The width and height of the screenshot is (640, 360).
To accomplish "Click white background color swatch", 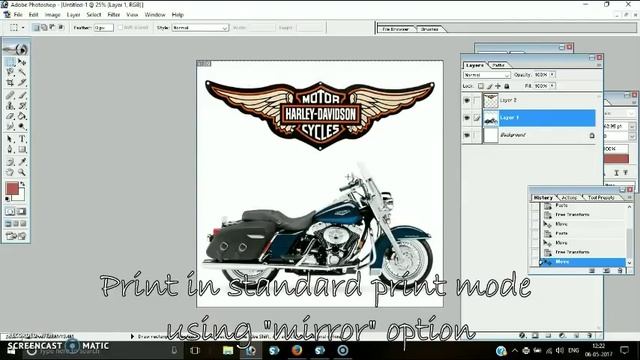I will (x=21, y=197).
